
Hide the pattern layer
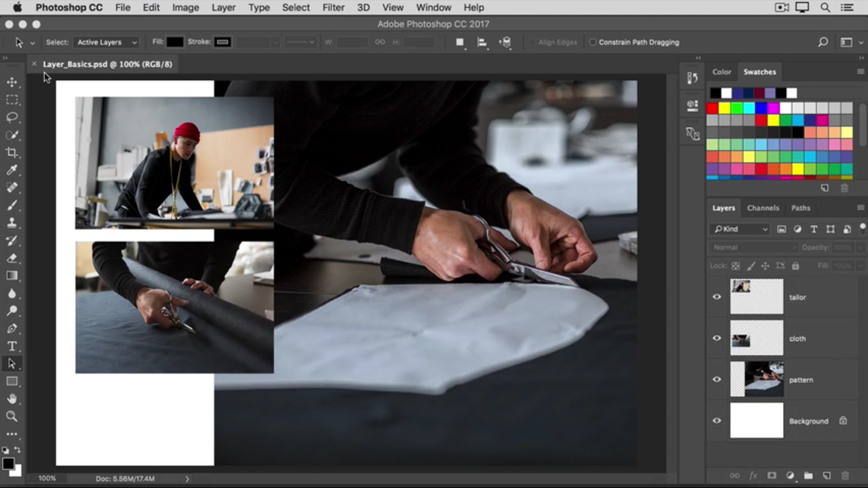click(x=717, y=380)
